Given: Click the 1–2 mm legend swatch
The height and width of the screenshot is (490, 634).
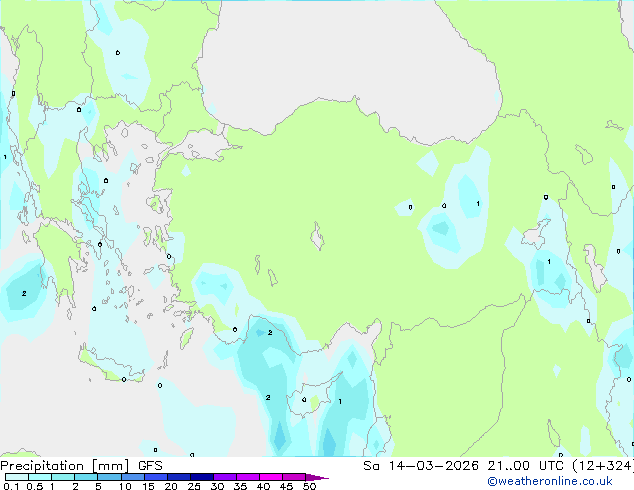Looking at the screenshot, I should tap(63, 477).
